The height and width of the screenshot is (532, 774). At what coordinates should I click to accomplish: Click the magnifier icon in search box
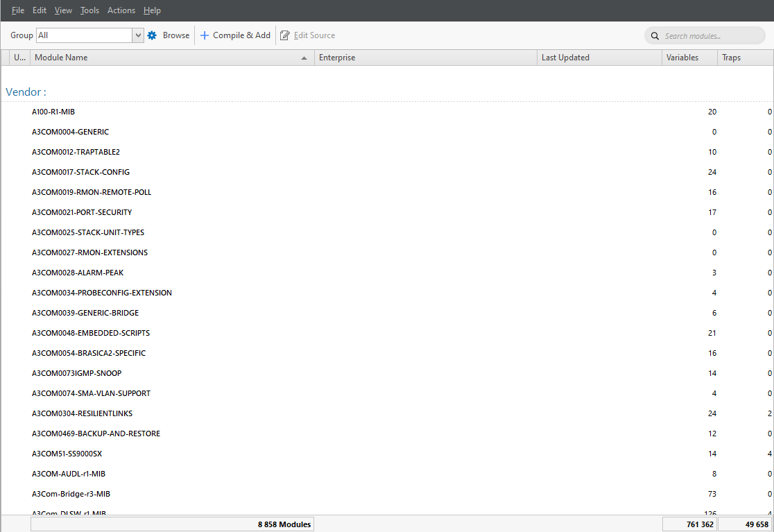[x=655, y=36]
